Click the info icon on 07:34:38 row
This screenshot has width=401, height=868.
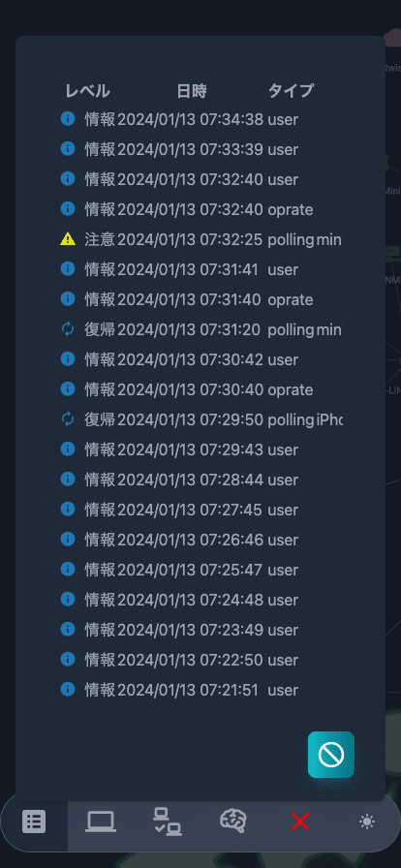[x=68, y=119]
